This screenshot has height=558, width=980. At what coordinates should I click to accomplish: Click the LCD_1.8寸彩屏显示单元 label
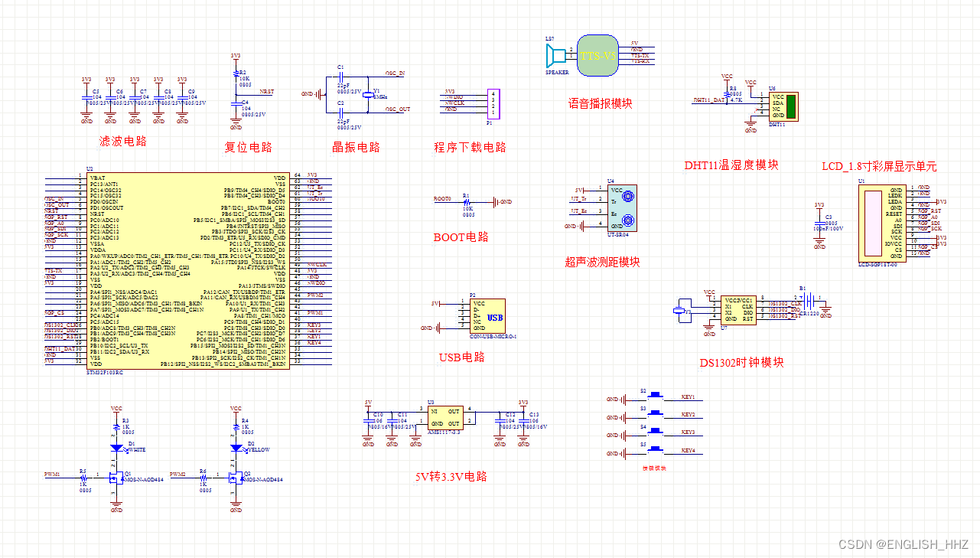point(879,166)
